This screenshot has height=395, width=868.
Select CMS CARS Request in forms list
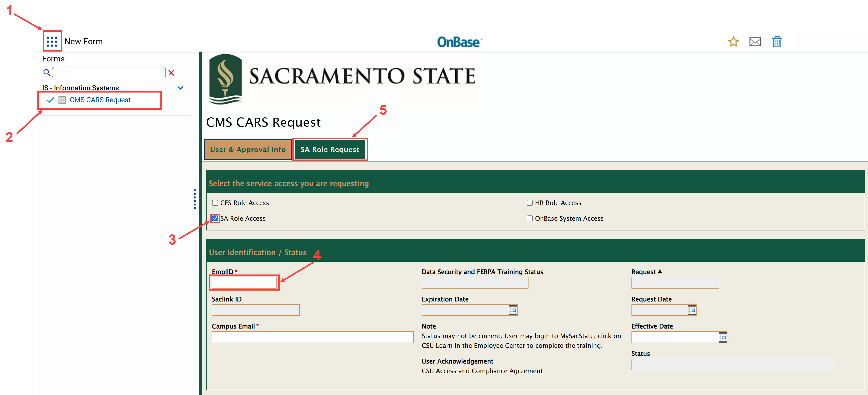click(x=100, y=100)
